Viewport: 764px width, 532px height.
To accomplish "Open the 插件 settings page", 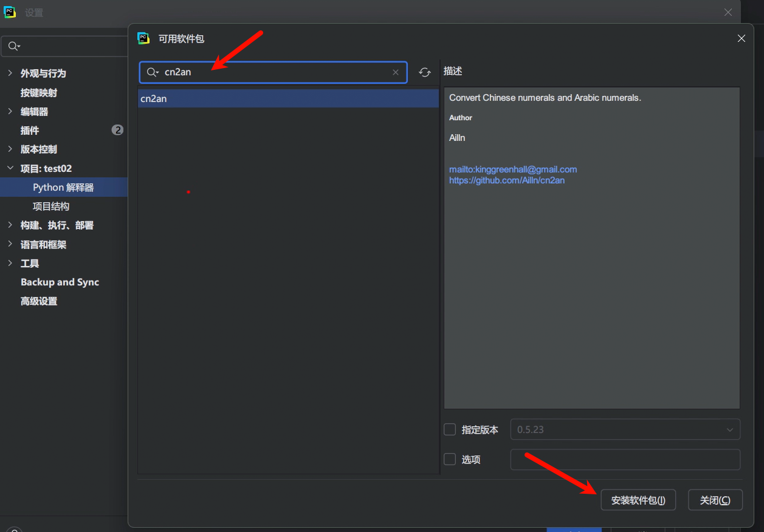I will pos(30,130).
